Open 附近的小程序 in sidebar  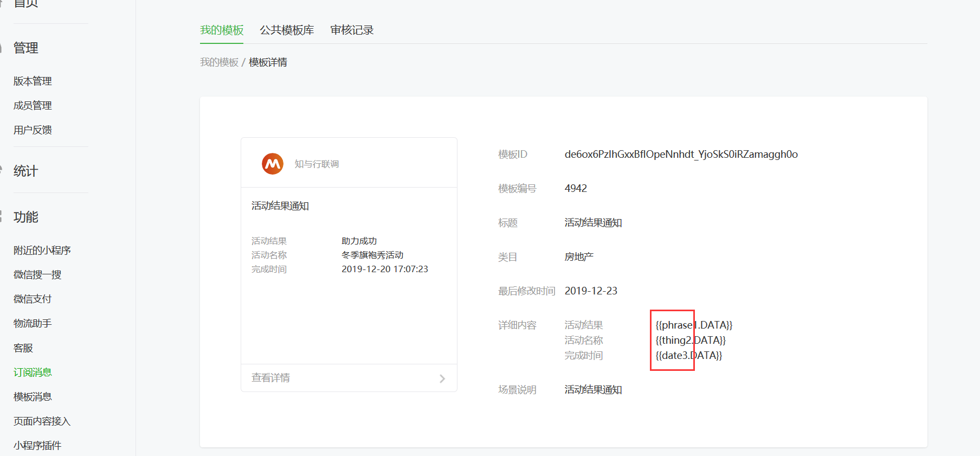click(42, 250)
